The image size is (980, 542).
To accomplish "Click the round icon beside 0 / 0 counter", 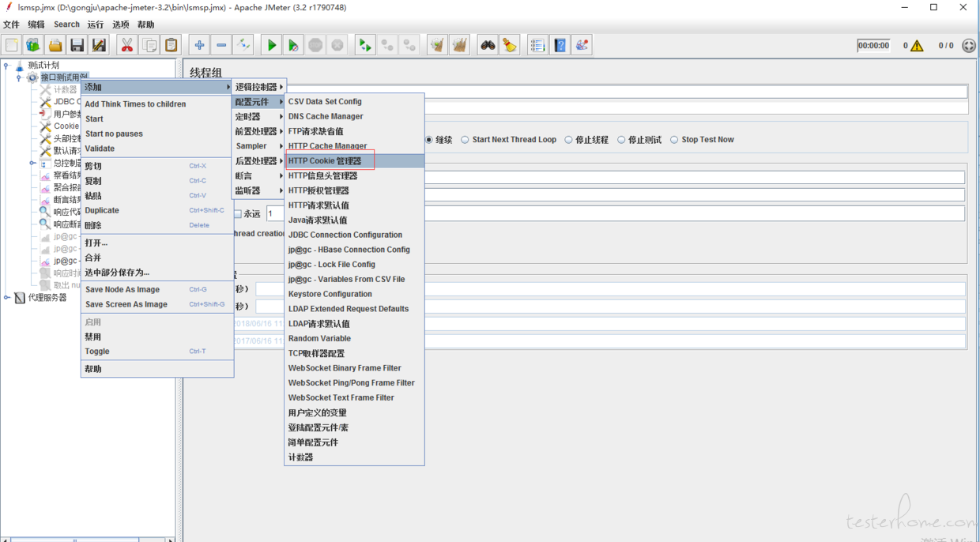I will pyautogui.click(x=969, y=46).
